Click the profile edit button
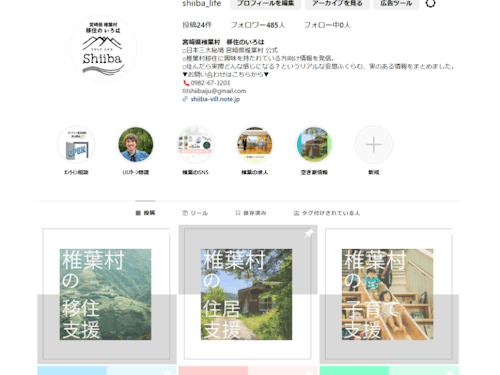 pyautogui.click(x=265, y=4)
